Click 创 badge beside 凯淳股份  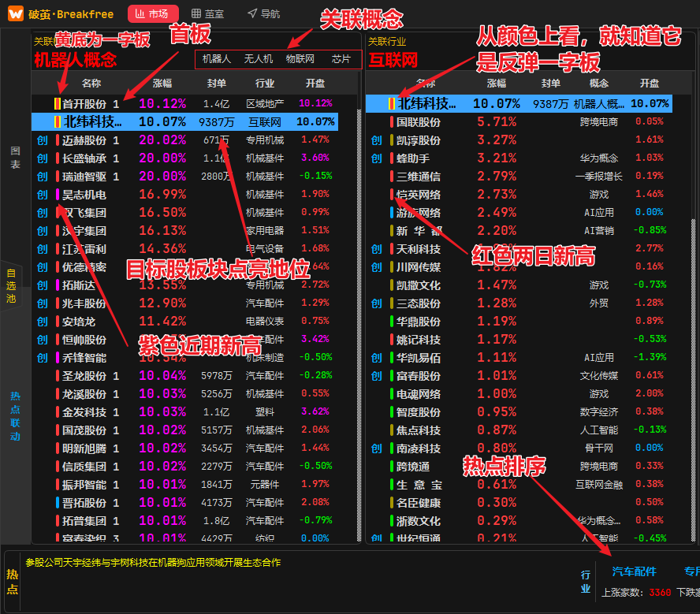point(376,140)
